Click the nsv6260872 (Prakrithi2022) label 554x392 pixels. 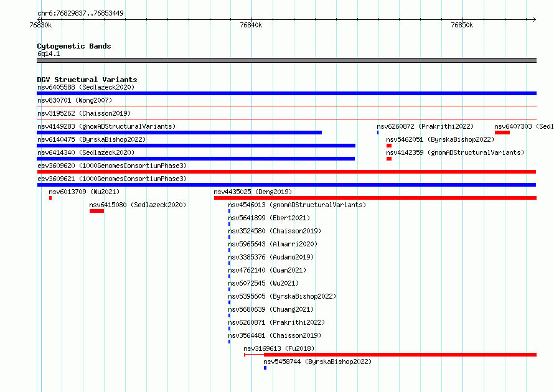[x=425, y=126]
